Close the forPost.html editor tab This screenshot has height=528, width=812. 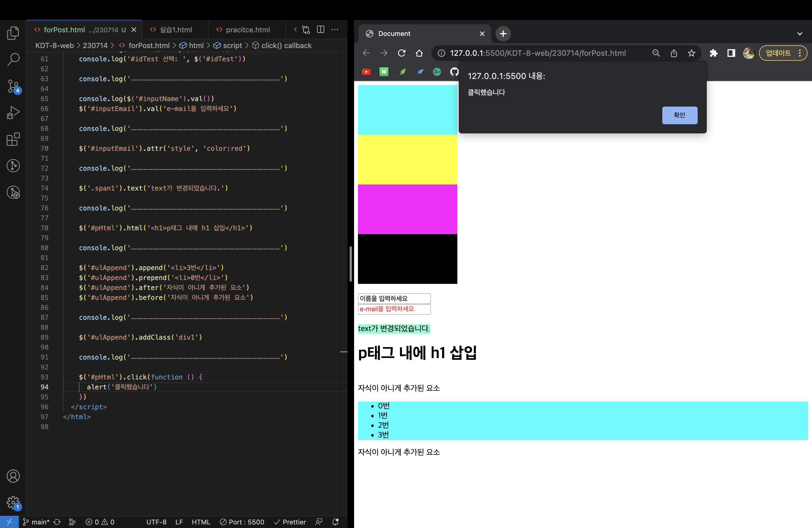134,30
